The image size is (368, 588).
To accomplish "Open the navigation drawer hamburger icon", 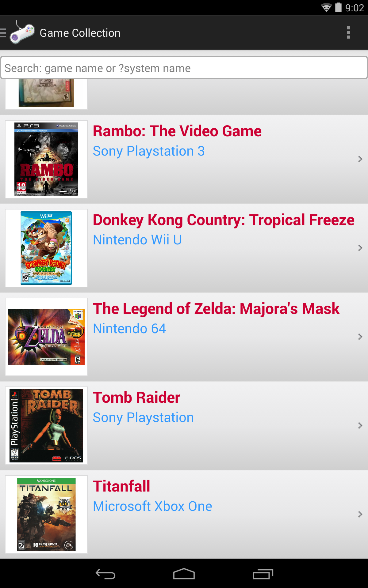I will coord(3,33).
